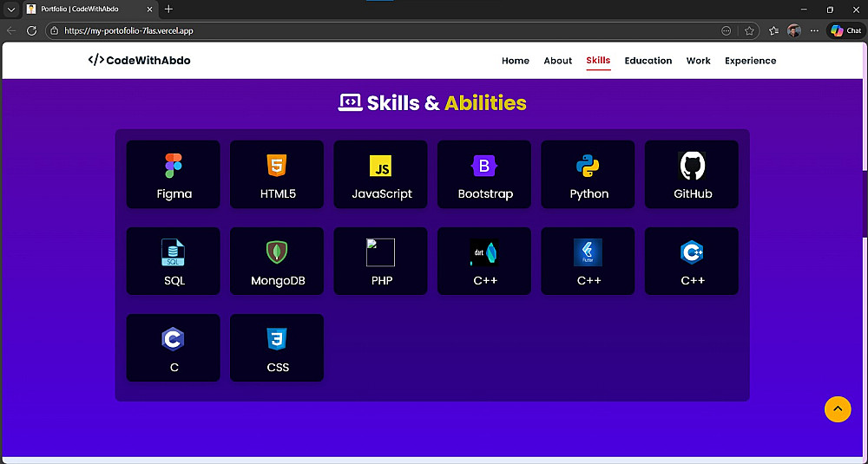Image resolution: width=868 pixels, height=464 pixels.
Task: Click the Flutter logo icon
Action: point(588,252)
